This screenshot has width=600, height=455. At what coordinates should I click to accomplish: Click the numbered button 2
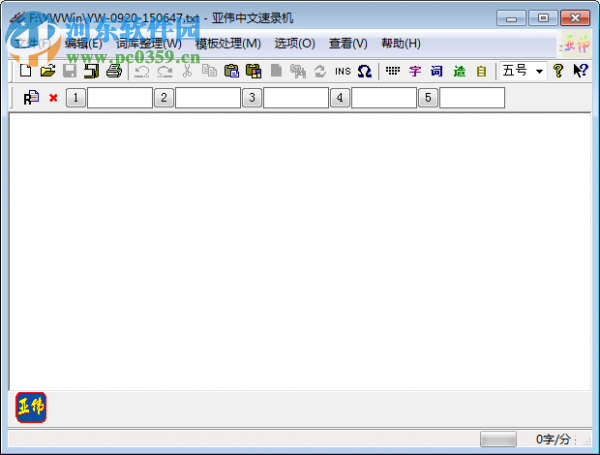(x=164, y=98)
